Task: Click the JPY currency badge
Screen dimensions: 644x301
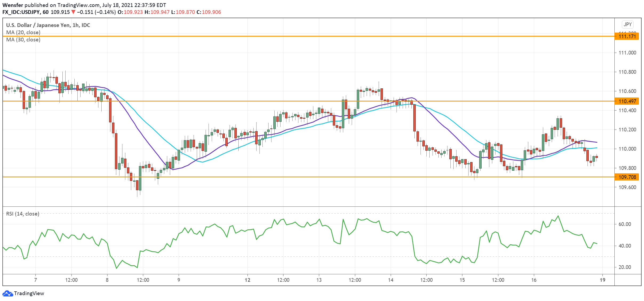Action: point(627,25)
